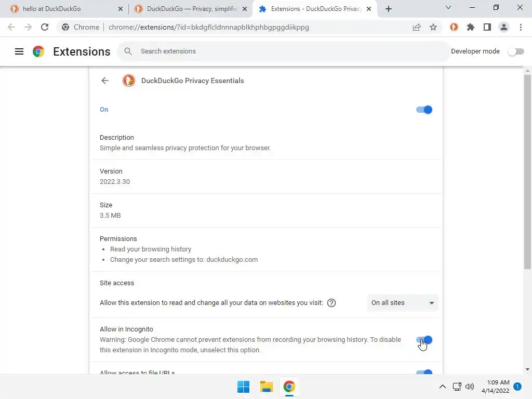
Task: Open File Explorer from the taskbar
Action: click(x=267, y=387)
